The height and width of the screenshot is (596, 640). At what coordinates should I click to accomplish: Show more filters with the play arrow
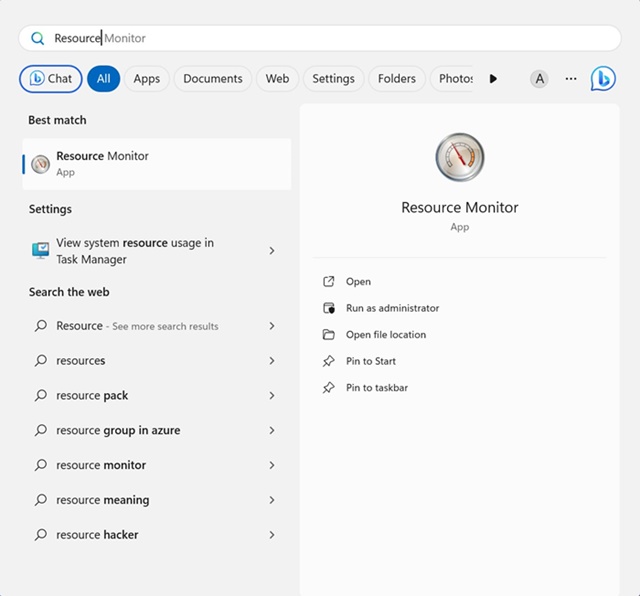click(493, 79)
